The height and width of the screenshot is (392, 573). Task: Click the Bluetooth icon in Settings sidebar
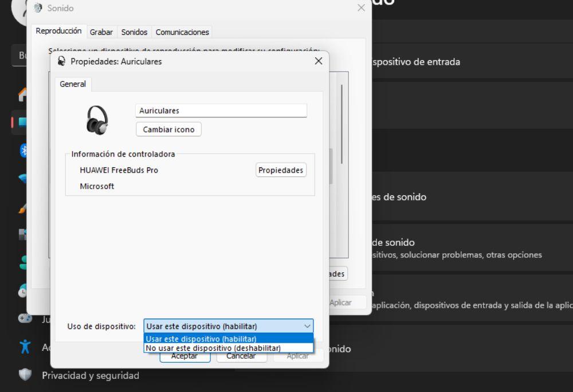tap(24, 150)
